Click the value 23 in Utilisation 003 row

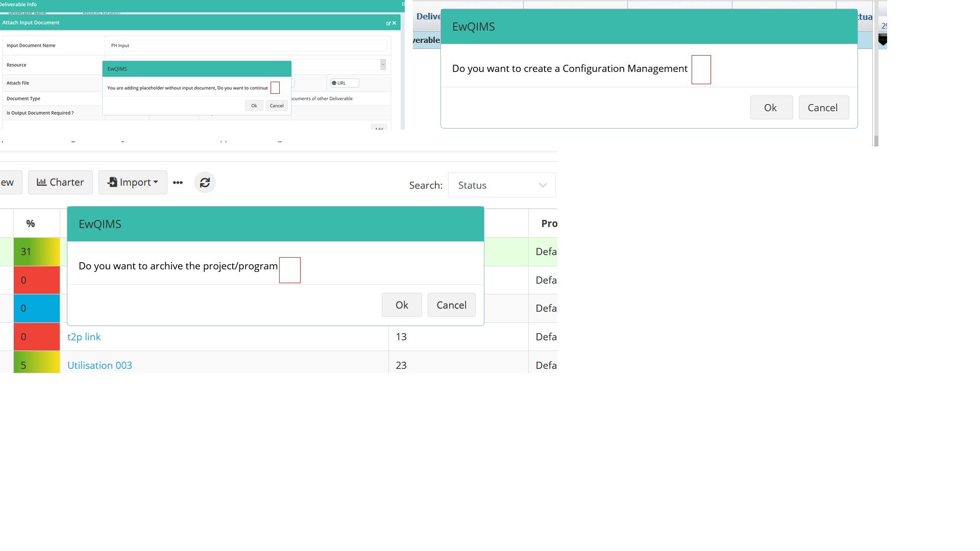(x=401, y=365)
